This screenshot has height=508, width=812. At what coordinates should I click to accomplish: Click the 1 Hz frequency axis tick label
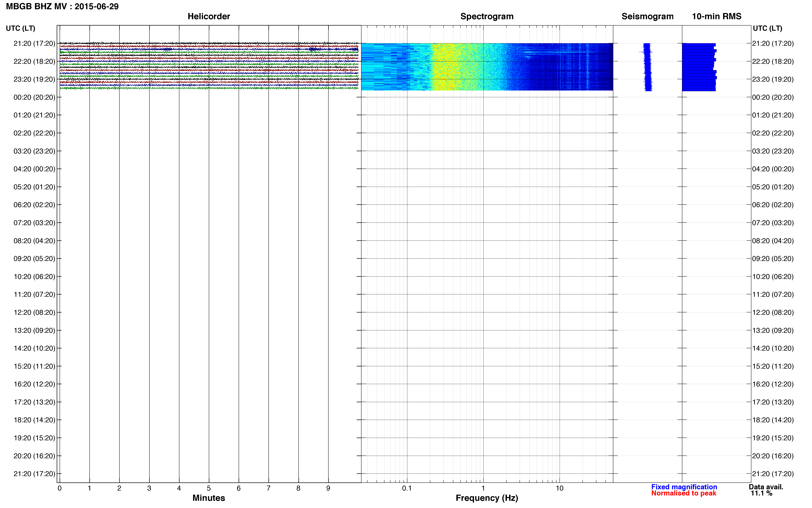[483, 488]
